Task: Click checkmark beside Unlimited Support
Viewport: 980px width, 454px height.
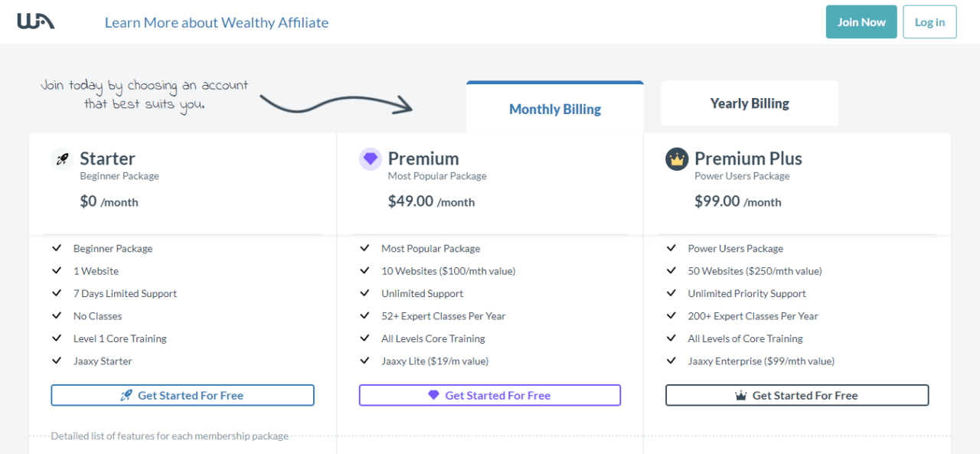Action: 364,293
